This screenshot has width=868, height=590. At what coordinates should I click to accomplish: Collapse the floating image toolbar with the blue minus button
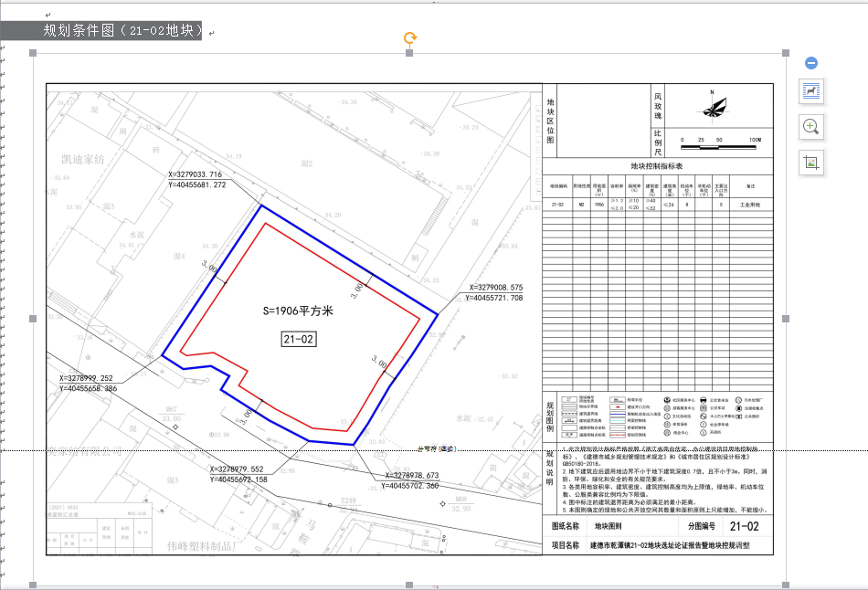tap(811, 63)
